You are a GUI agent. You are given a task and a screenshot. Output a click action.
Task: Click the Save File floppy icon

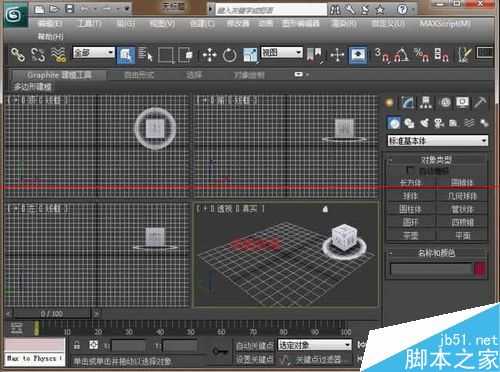69,9
